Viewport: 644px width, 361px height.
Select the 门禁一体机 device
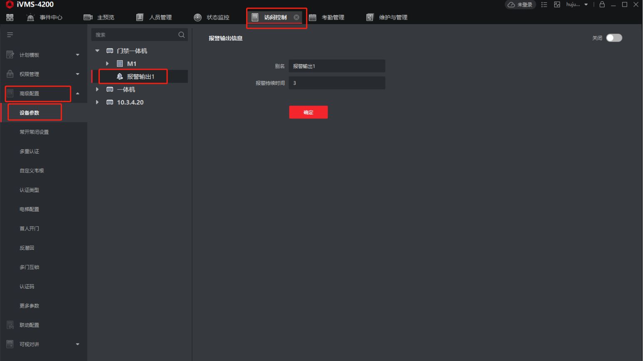tap(132, 51)
